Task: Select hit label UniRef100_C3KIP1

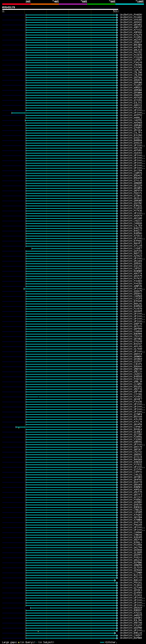Action: pos(131,364)
